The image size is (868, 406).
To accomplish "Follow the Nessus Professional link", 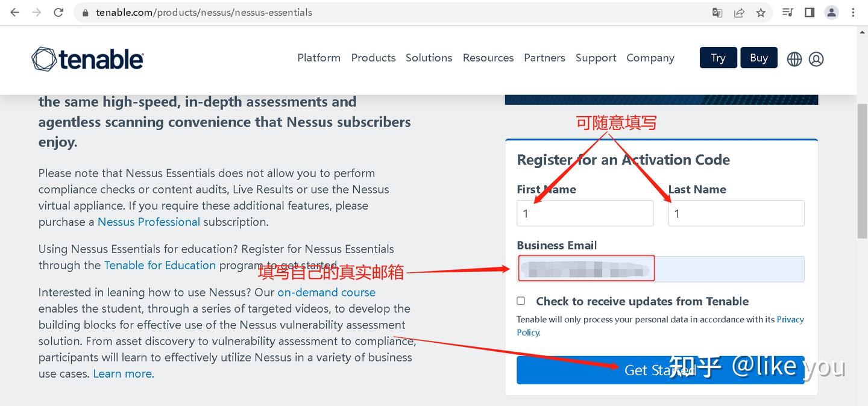I will point(149,222).
